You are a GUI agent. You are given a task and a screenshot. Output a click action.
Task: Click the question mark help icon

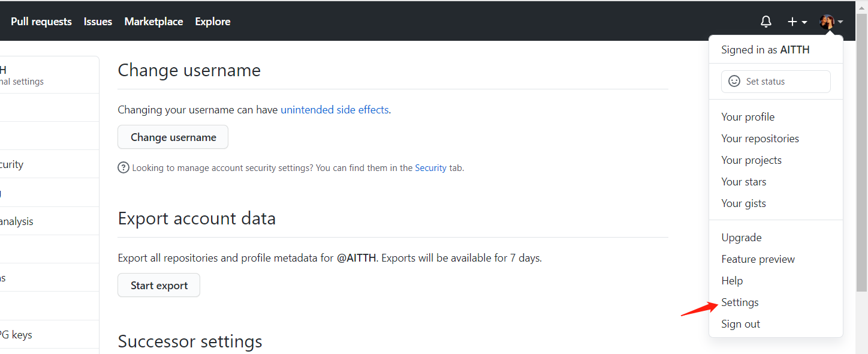coord(123,168)
